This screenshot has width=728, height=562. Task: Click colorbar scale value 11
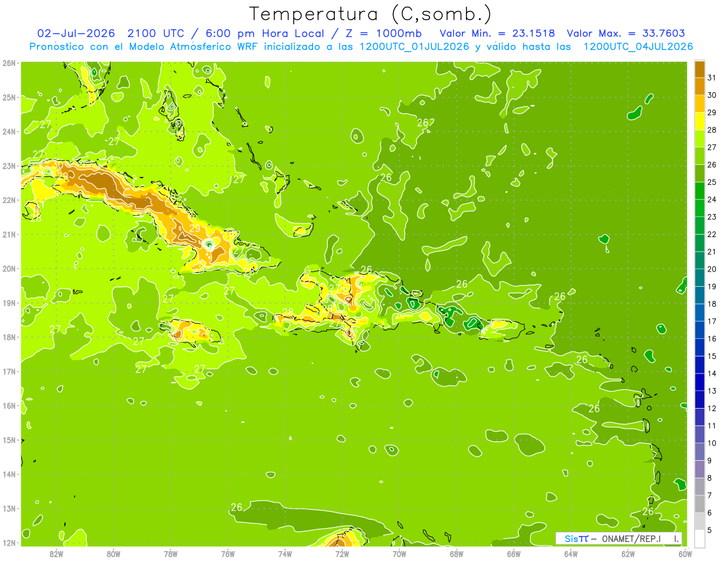click(x=712, y=426)
